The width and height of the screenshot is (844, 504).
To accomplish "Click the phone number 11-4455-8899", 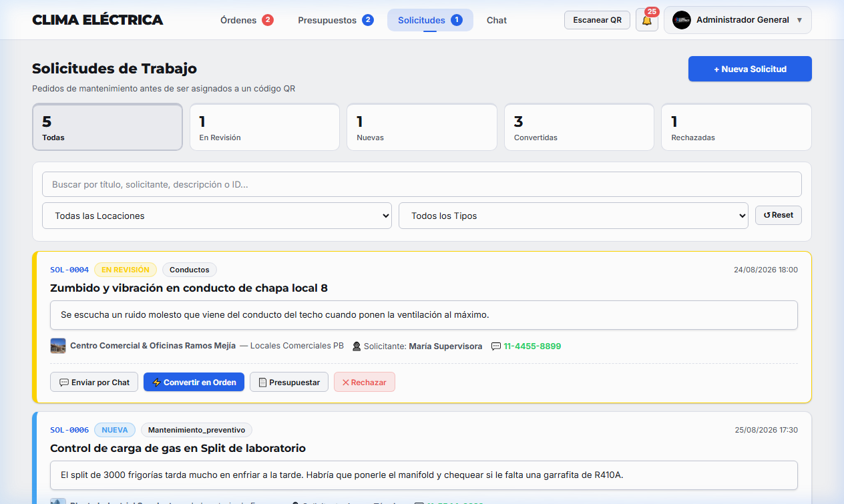I will click(x=532, y=346).
